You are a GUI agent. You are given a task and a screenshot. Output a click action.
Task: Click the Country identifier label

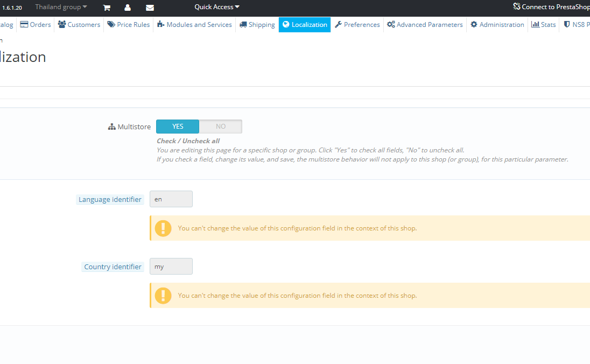(113, 267)
